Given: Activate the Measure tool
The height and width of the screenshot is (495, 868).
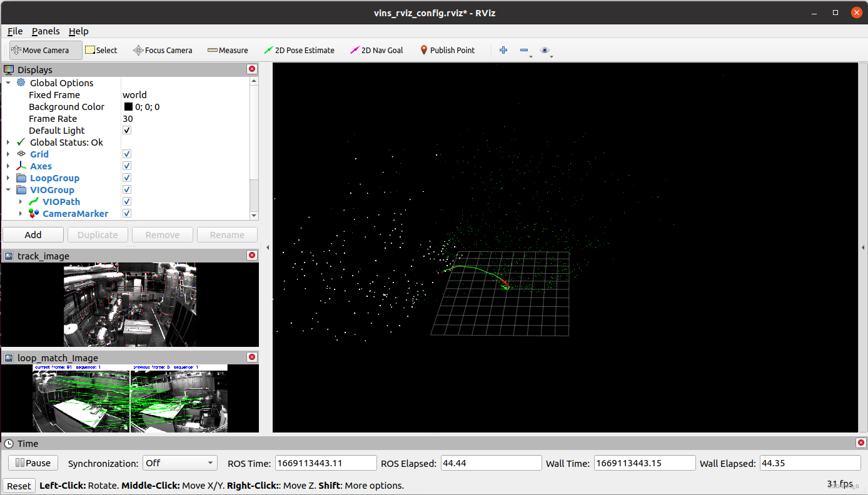Looking at the screenshot, I should click(x=228, y=50).
